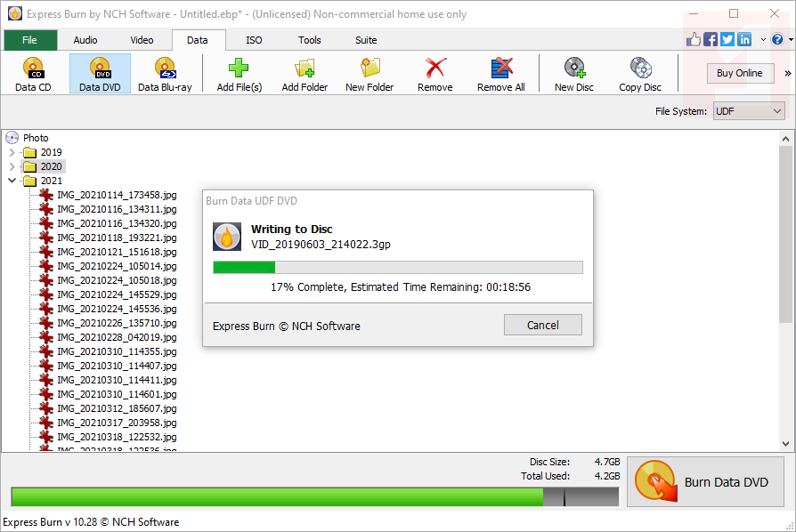Screen dimensions: 796x532
Task: Click the file list vertical scrollbar thumb
Action: click(x=786, y=234)
